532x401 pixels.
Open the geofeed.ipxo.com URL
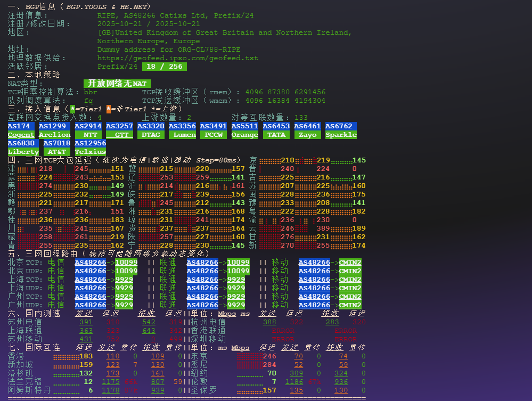coord(177,58)
